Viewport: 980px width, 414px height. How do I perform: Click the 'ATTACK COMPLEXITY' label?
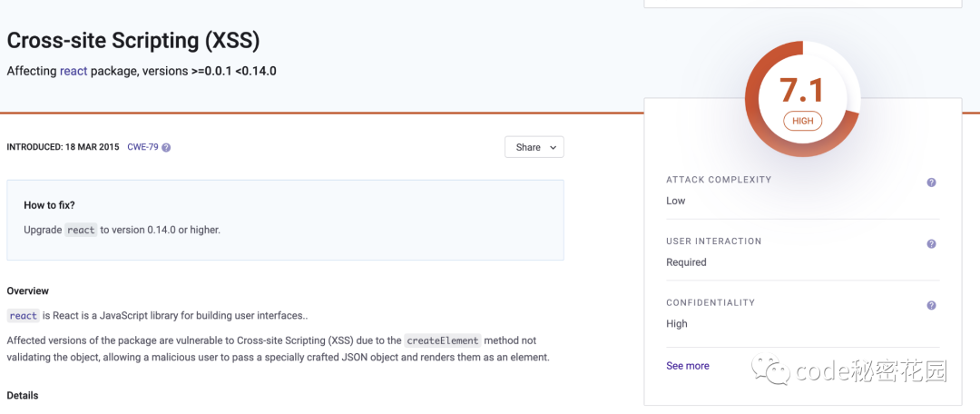719,180
